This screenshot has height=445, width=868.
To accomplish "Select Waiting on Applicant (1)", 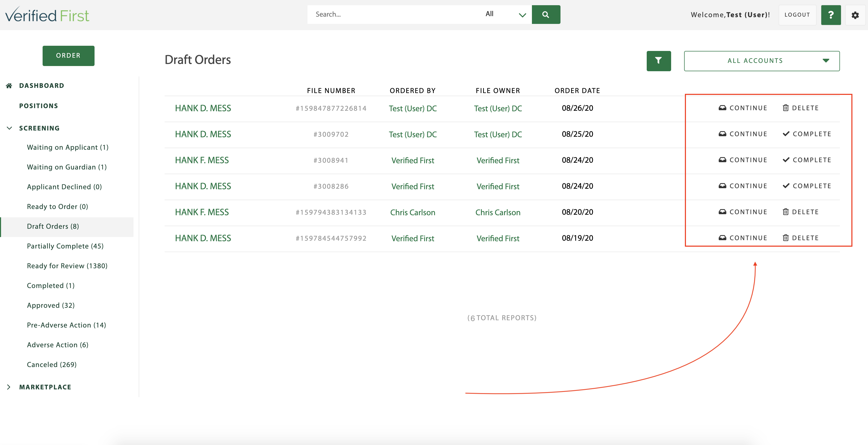I will click(68, 147).
